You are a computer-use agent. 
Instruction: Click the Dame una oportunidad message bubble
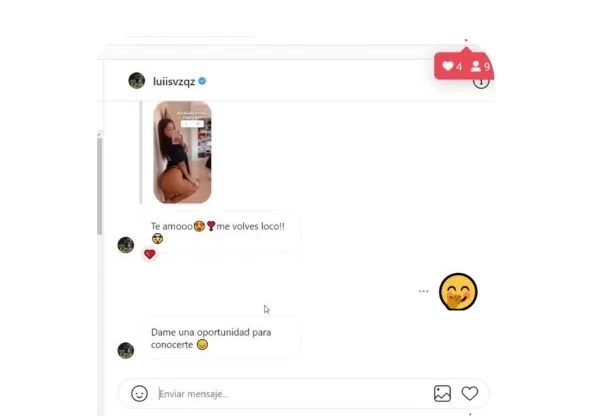(x=219, y=338)
